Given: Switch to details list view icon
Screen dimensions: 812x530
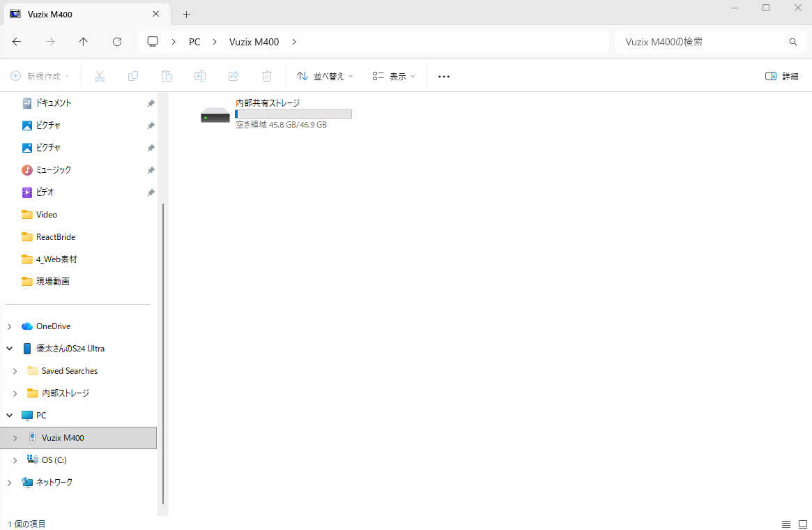Looking at the screenshot, I should click(786, 524).
